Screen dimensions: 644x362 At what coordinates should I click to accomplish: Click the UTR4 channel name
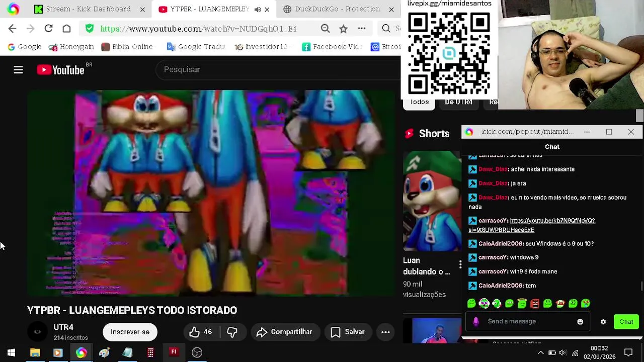coord(63,327)
